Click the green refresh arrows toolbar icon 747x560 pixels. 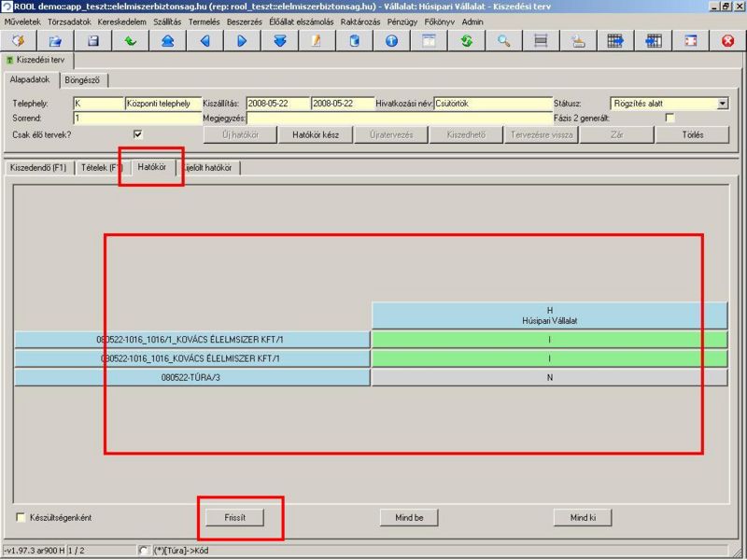pyautogui.click(x=466, y=41)
